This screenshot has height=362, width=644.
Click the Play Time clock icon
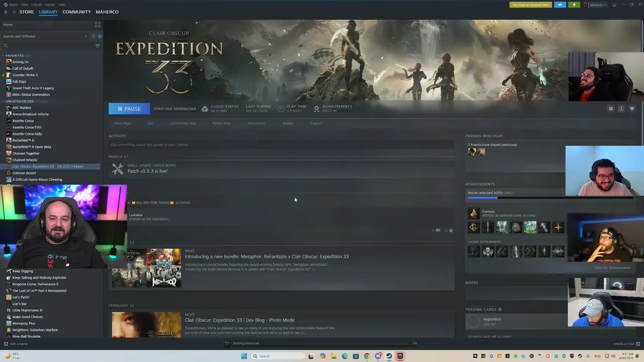coord(281,109)
